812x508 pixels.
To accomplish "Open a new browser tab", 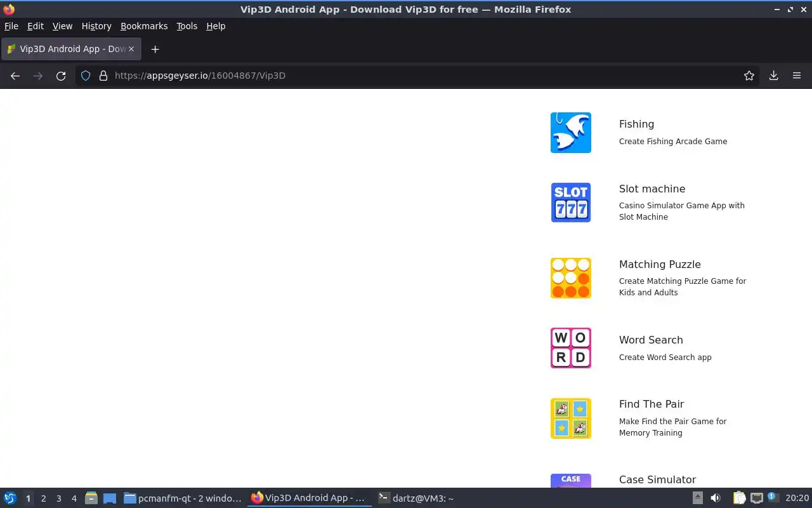I will coord(155,49).
